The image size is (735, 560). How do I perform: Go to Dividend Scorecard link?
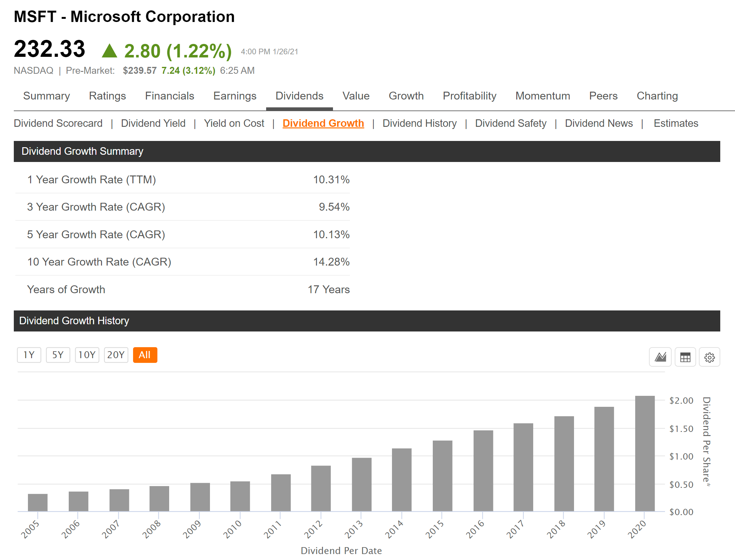click(58, 123)
